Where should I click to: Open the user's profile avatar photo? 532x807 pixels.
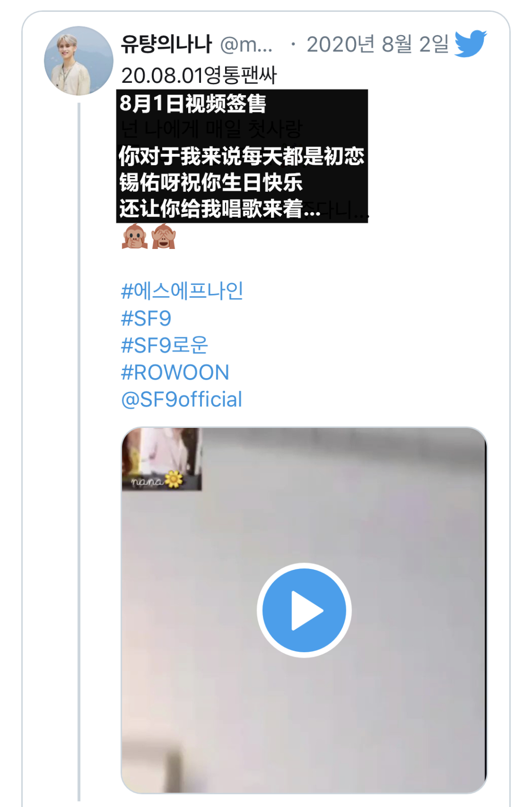point(78,61)
